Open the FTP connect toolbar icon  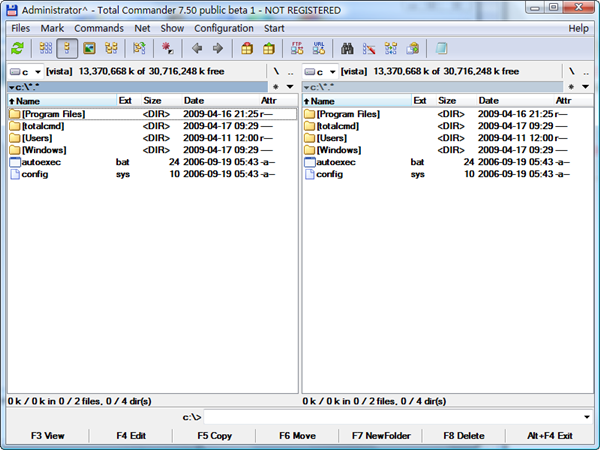297,48
